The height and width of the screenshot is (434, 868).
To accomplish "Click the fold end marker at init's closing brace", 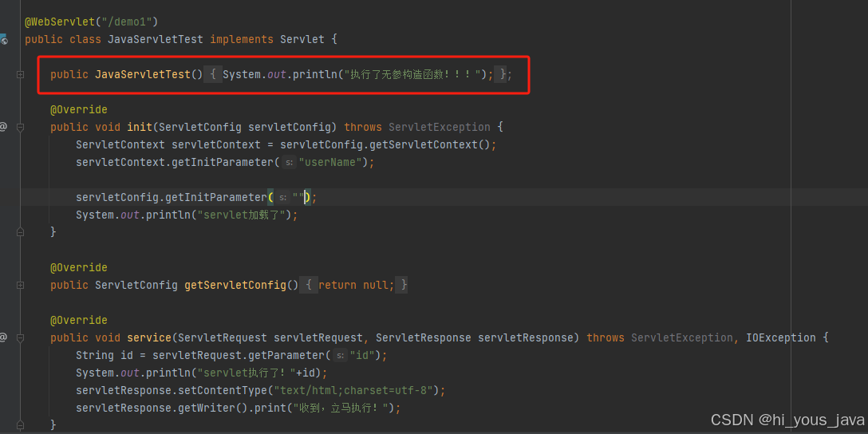I will [x=21, y=232].
